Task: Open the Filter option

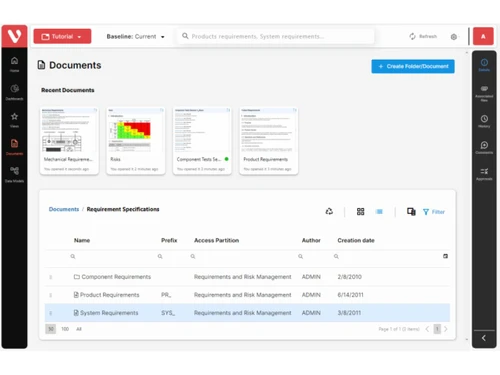Action: pyautogui.click(x=434, y=212)
